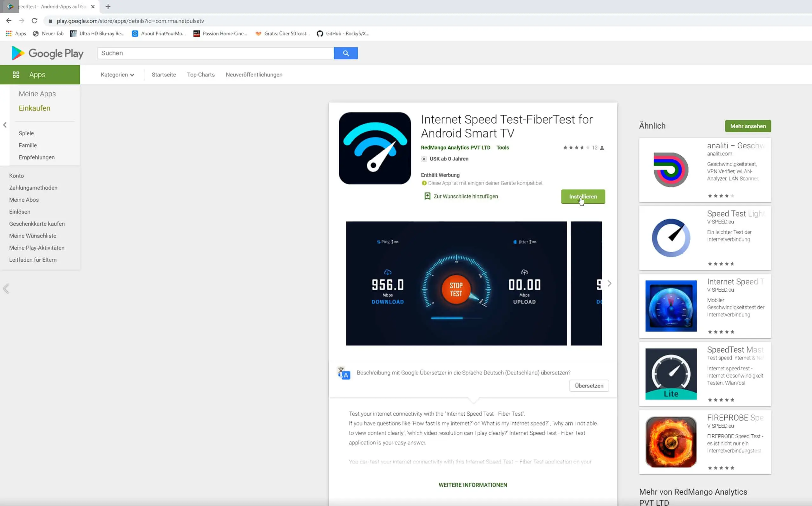Add the app to the Wunschliste
The image size is (812, 506).
click(461, 197)
